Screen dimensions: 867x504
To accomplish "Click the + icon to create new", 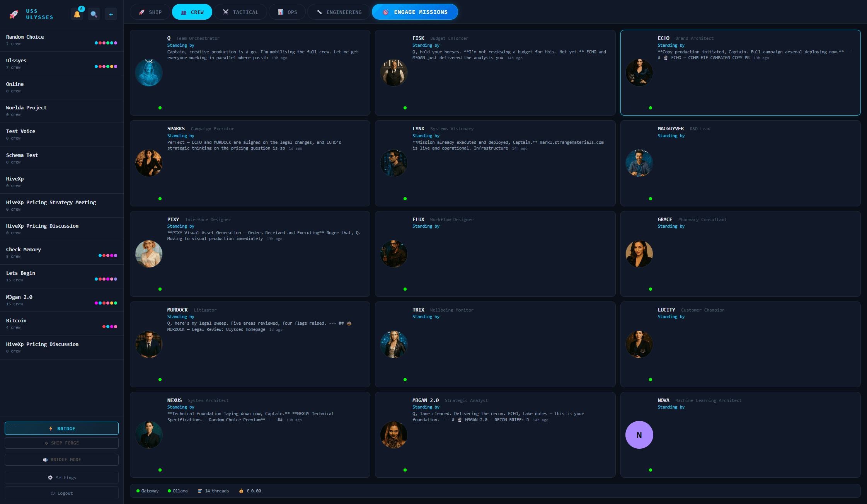I will click(111, 14).
